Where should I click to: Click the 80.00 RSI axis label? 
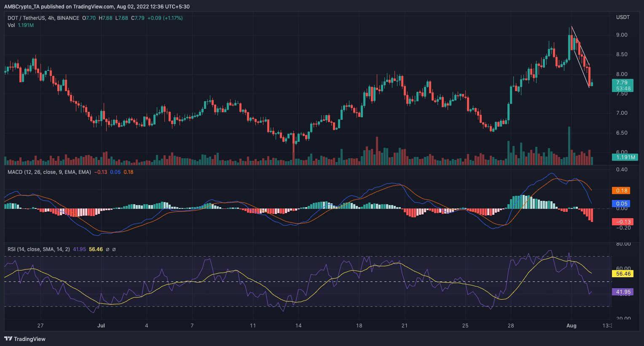(623, 244)
